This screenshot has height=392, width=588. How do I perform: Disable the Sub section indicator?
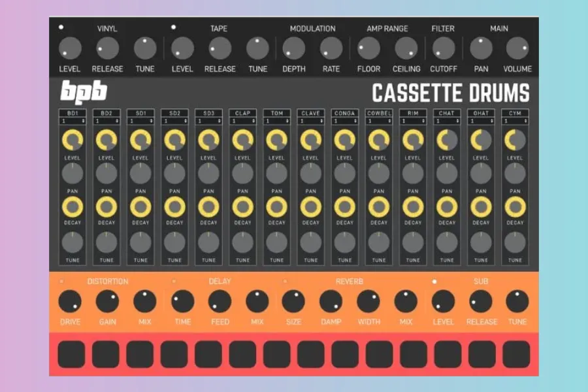tap(434, 282)
